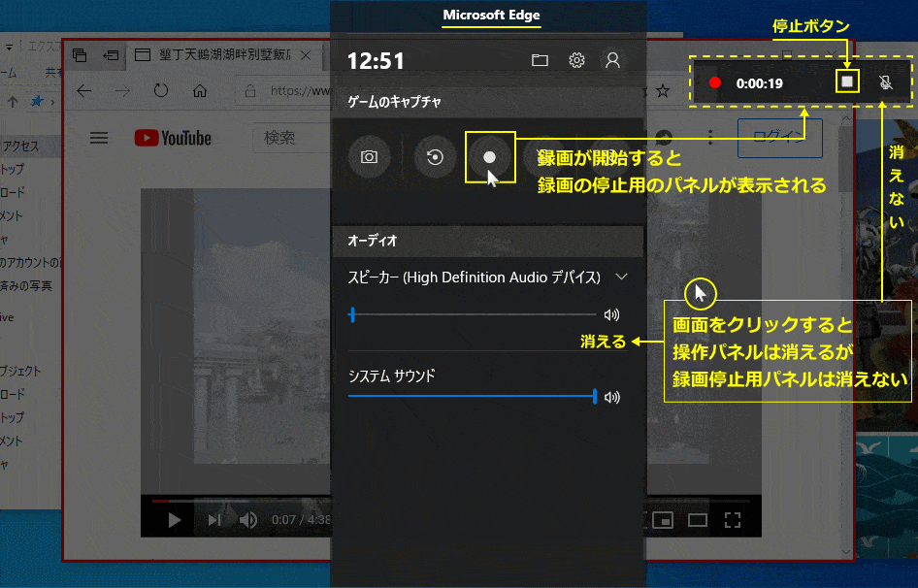Viewport: 918px width, 588px height.
Task: Click the Edge forward arrow
Action: pos(122,91)
